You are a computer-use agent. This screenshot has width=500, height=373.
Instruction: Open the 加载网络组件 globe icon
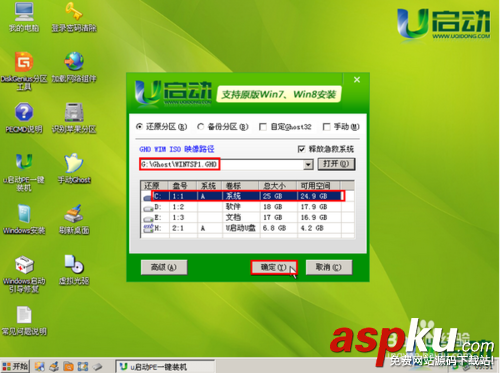point(74,67)
